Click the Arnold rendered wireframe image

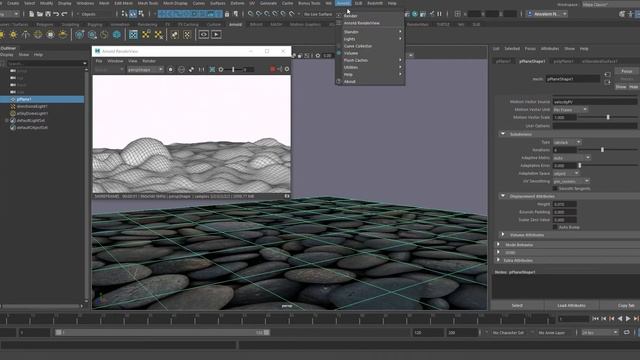click(x=191, y=134)
